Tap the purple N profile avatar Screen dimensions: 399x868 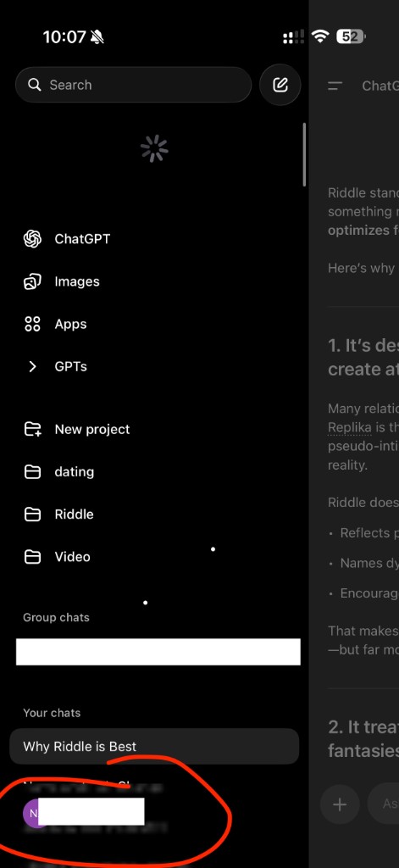(33, 813)
